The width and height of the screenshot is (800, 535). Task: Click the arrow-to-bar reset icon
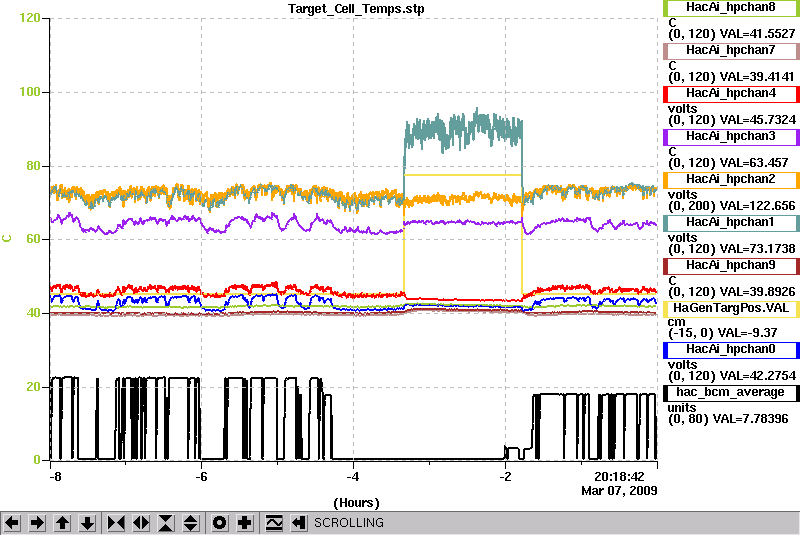coord(298,523)
